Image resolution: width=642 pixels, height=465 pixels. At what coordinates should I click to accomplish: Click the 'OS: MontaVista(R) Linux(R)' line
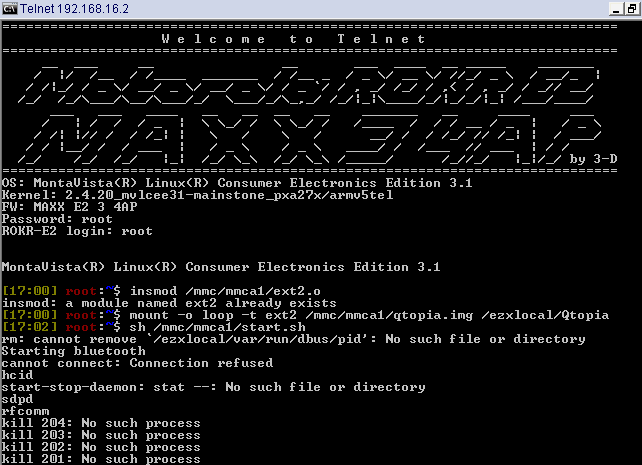pyautogui.click(x=237, y=183)
